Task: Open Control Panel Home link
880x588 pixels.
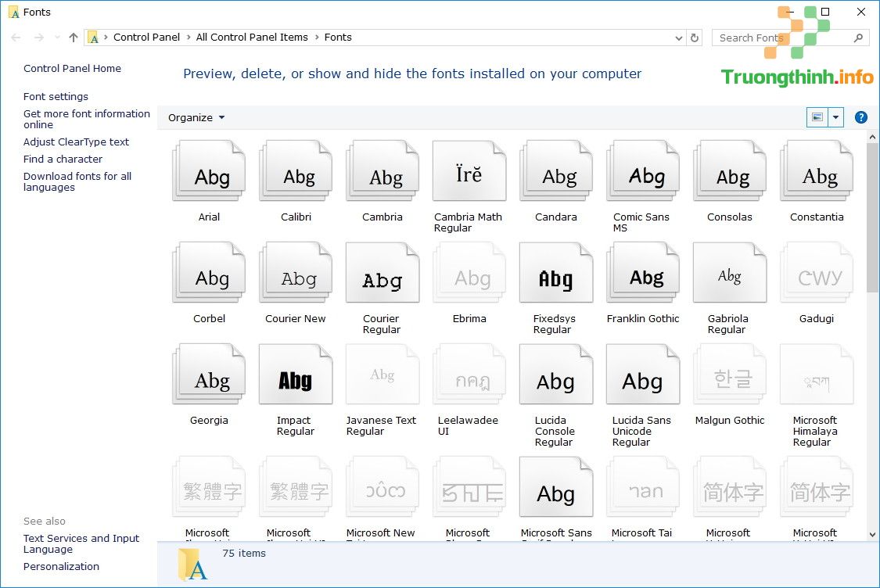Action: [x=73, y=69]
